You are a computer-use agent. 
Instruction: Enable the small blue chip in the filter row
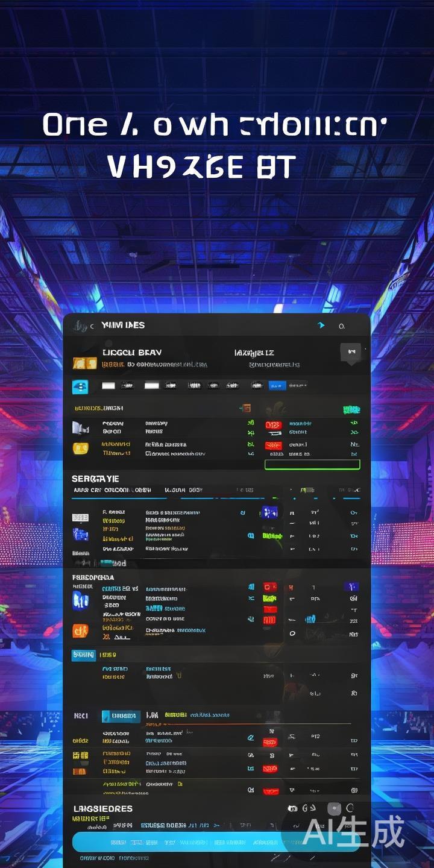(x=277, y=385)
